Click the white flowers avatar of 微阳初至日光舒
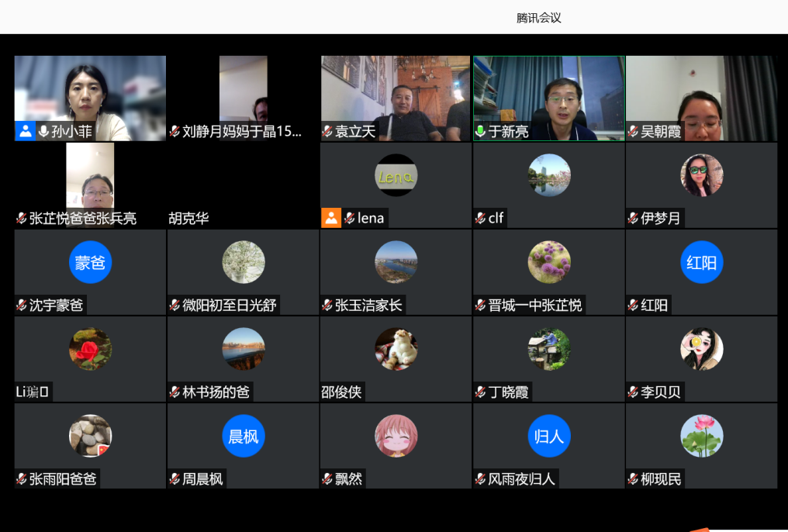788x532 pixels. 244,262
